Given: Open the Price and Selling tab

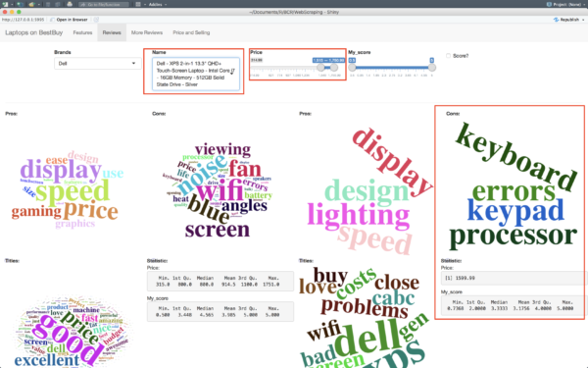Looking at the screenshot, I should tap(191, 32).
